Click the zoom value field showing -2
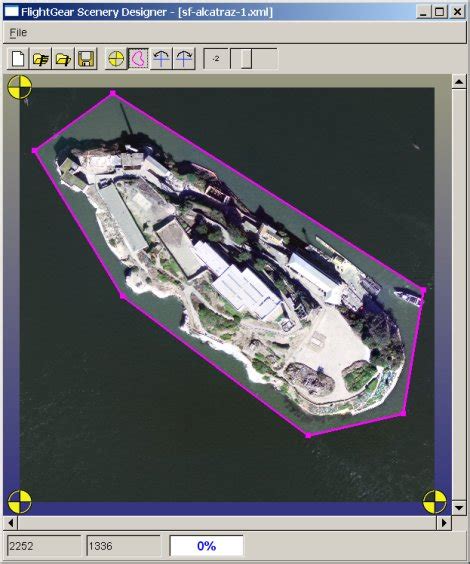Image resolution: width=470 pixels, height=564 pixels. [216, 59]
